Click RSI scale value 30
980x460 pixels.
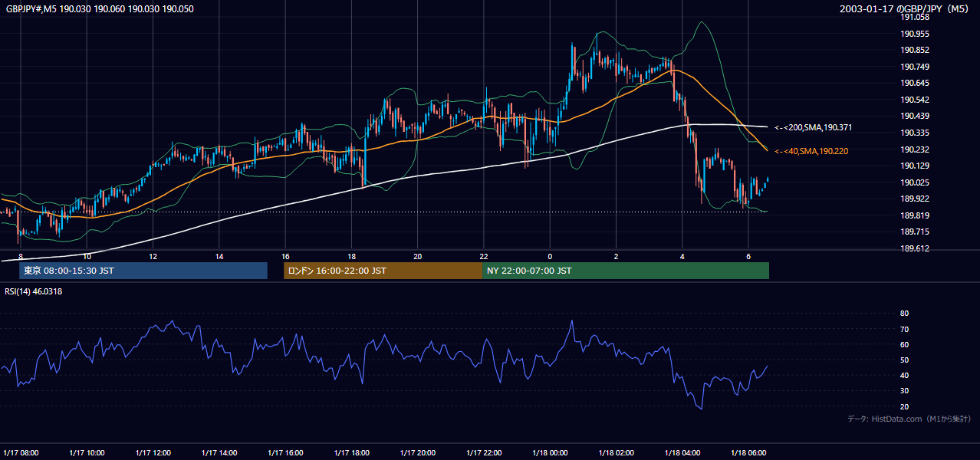[x=904, y=391]
